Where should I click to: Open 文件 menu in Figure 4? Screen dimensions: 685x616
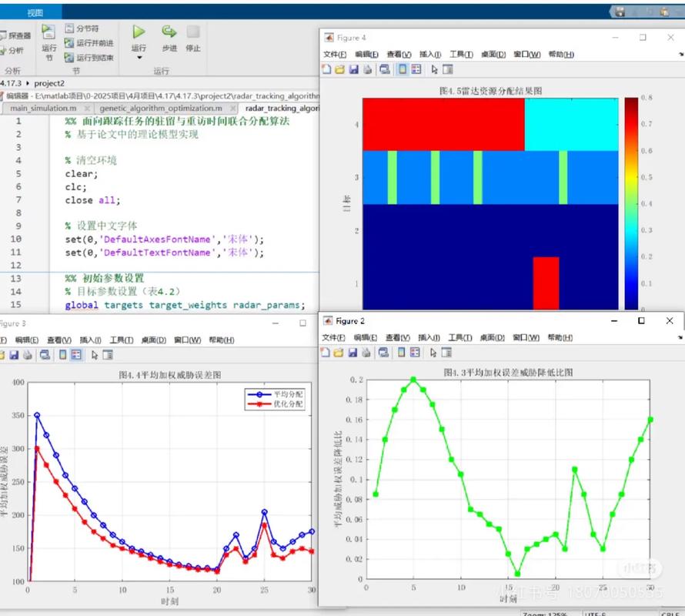334,55
